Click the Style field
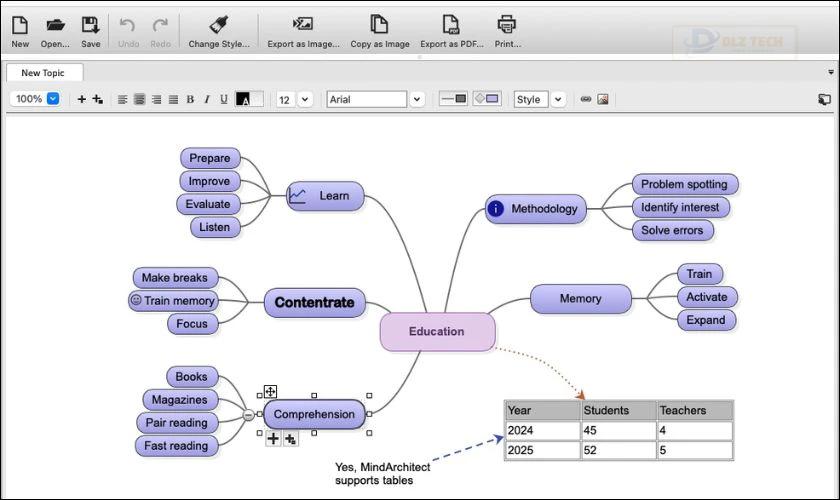The width and height of the screenshot is (840, 500). (x=531, y=99)
